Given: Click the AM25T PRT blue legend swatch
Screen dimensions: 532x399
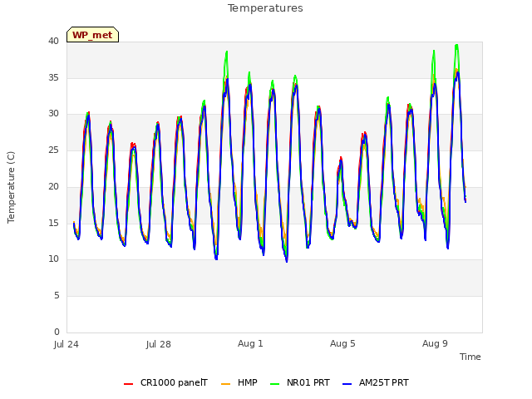Looking at the screenshot, I should click(347, 384).
